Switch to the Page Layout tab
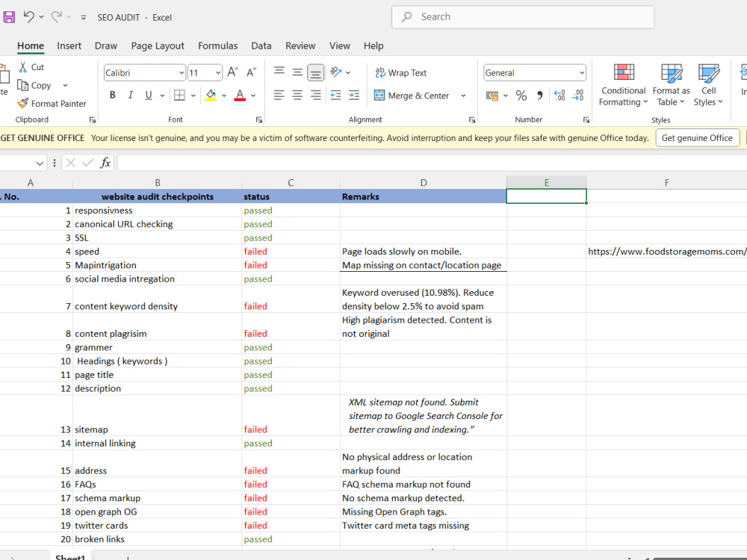This screenshot has height=560, width=747. tap(158, 46)
